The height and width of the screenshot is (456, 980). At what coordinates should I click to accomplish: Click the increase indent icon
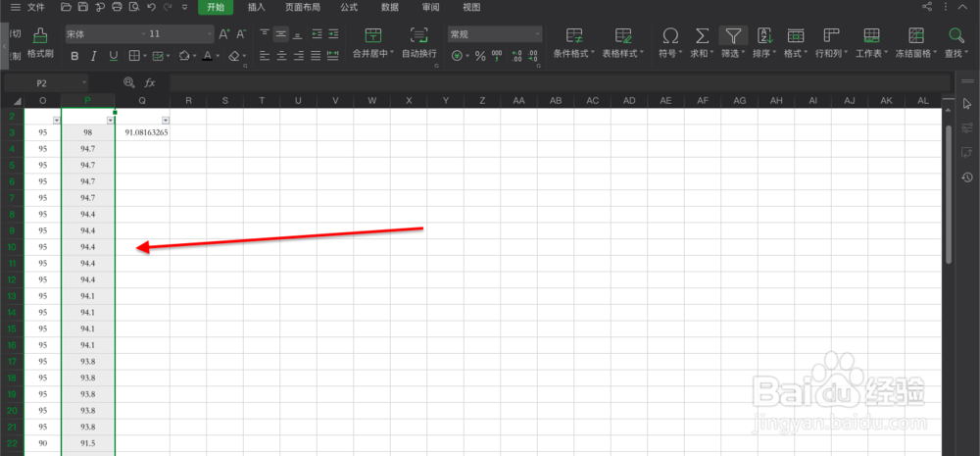pos(334,33)
